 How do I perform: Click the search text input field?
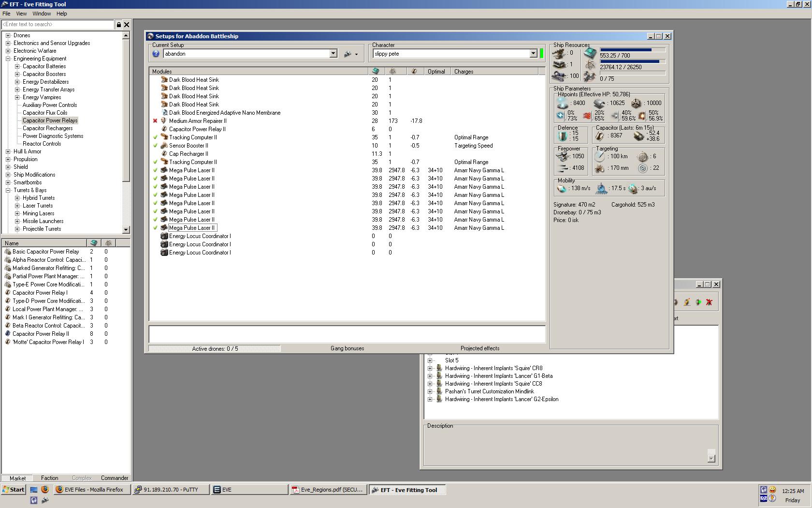[58, 24]
